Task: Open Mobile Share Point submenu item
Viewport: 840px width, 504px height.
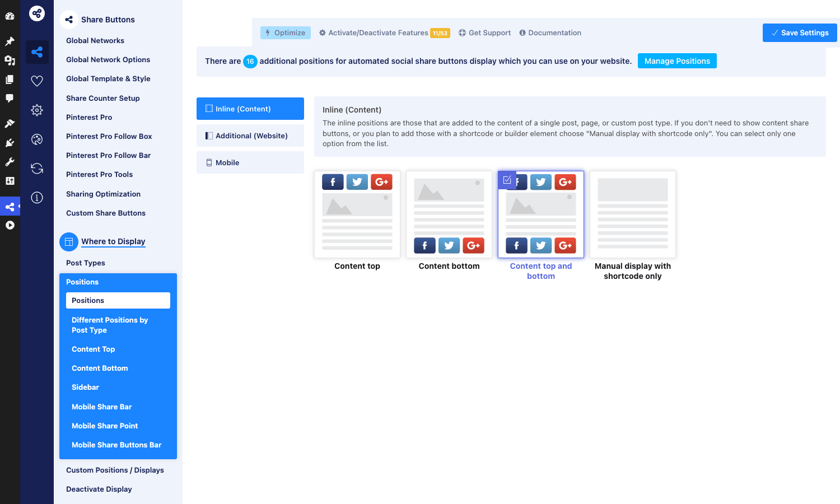Action: coord(105,426)
